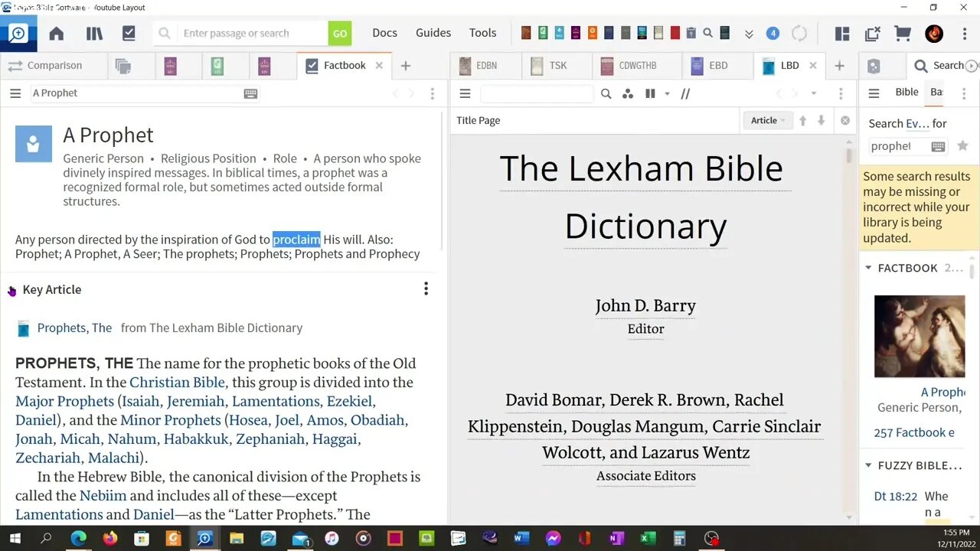Open the Factbook icon in the top toolbar

pyautogui.click(x=129, y=33)
